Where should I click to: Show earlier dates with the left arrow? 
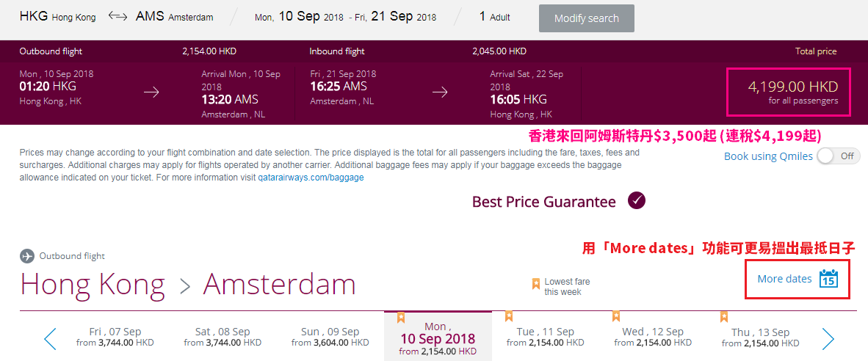tap(50, 339)
